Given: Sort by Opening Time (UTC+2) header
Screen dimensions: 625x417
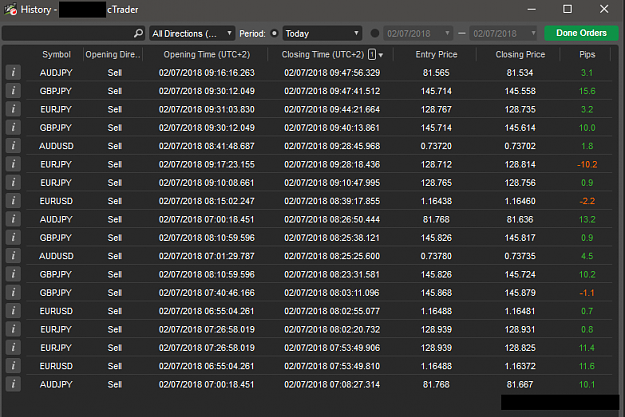Looking at the screenshot, I should 206,55.
